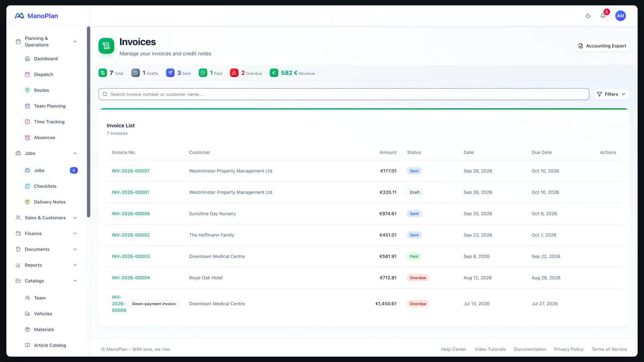Open the Filters dropdown
Viewport: 644px width, 362px height.
611,94
